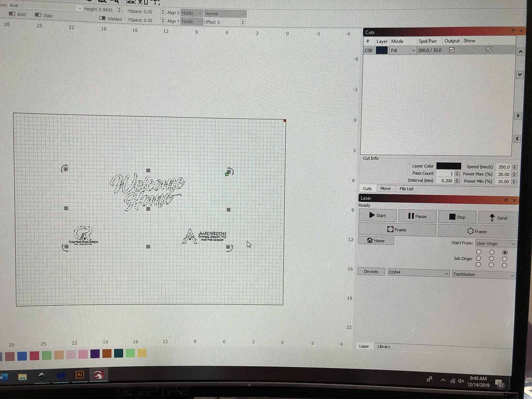Expand the Start From dropdown
The height and width of the screenshot is (399, 532).
(x=496, y=243)
